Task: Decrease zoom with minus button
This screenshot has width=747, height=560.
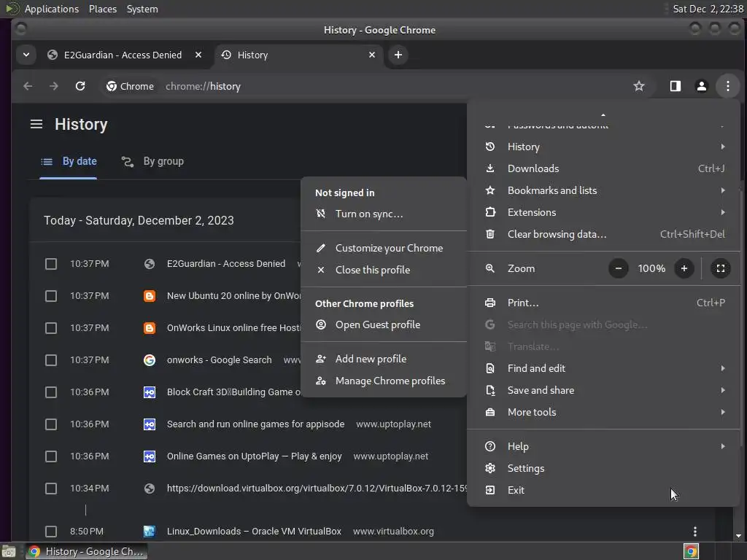Action: (x=618, y=268)
